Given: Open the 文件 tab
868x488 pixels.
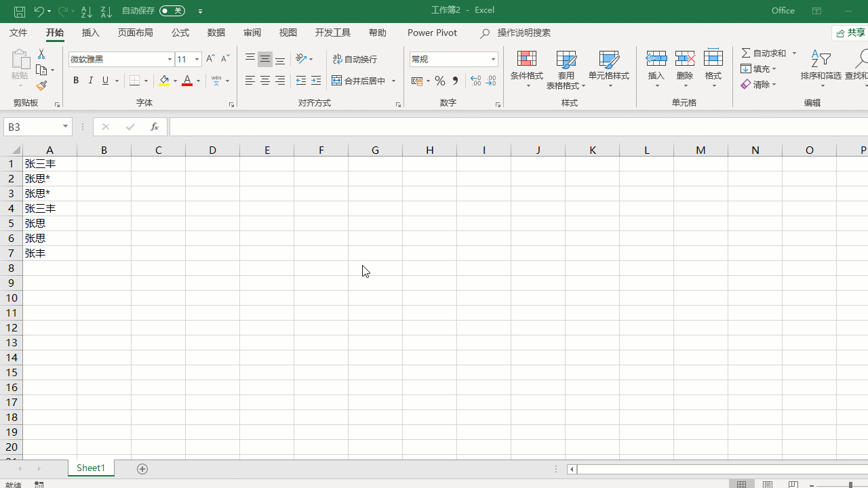Looking at the screenshot, I should click(18, 33).
